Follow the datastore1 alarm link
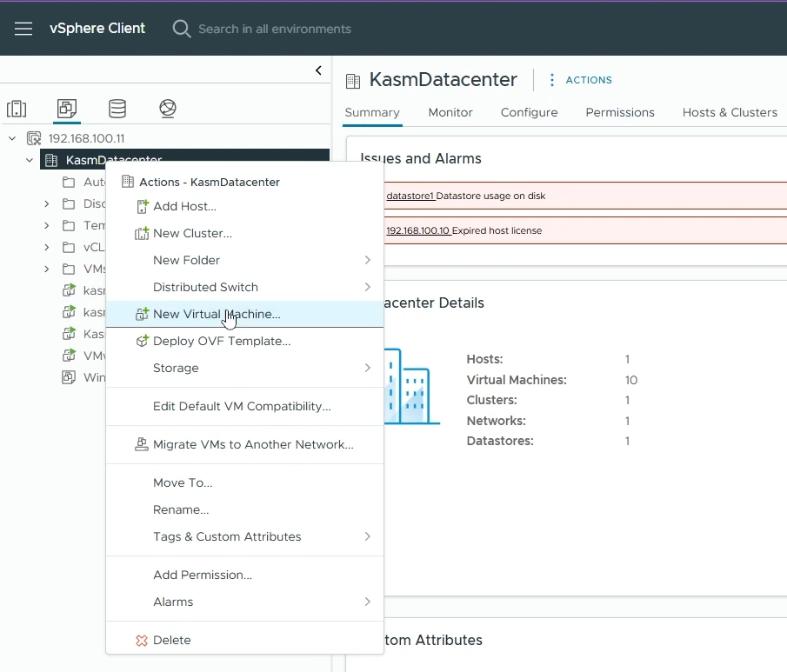The image size is (787, 672). click(410, 196)
